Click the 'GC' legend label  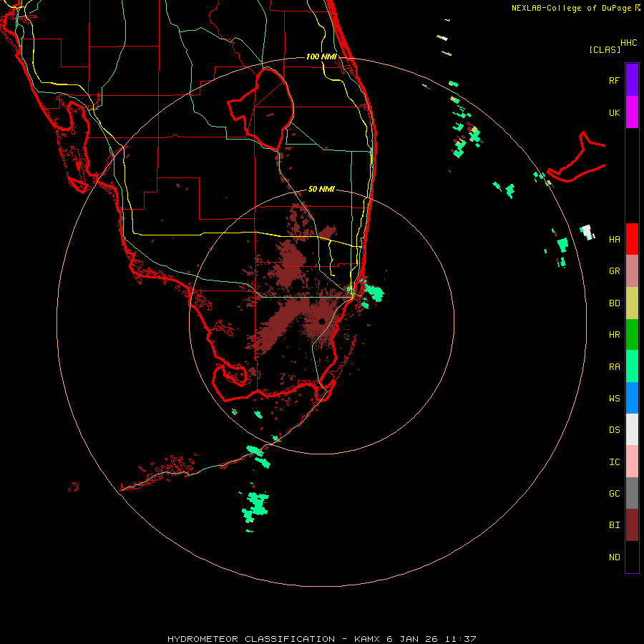tap(614, 494)
